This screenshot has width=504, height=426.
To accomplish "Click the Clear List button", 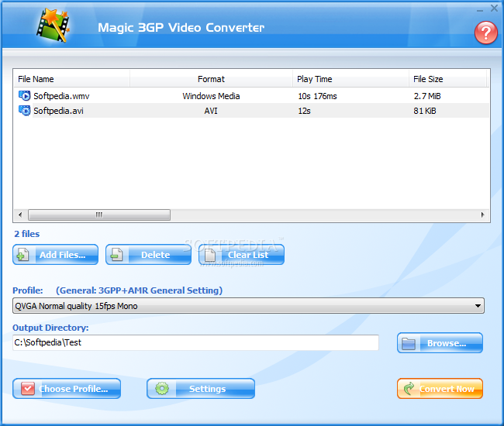I will [x=241, y=255].
